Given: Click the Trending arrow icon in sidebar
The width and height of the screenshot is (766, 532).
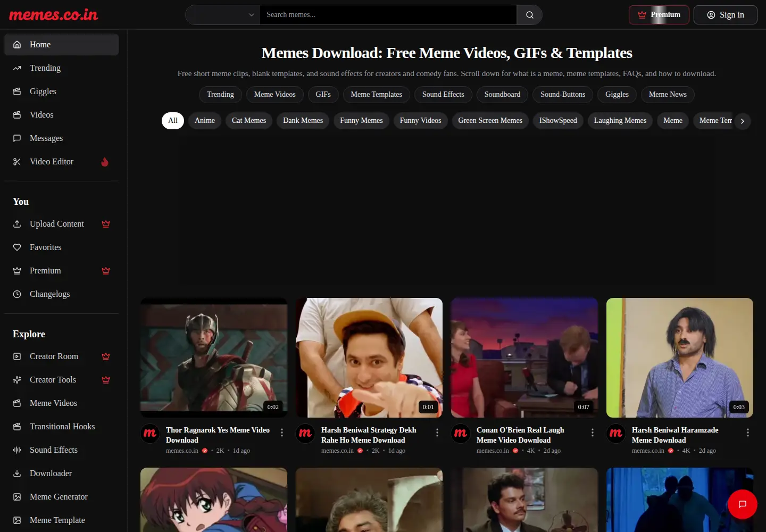Looking at the screenshot, I should (x=17, y=68).
